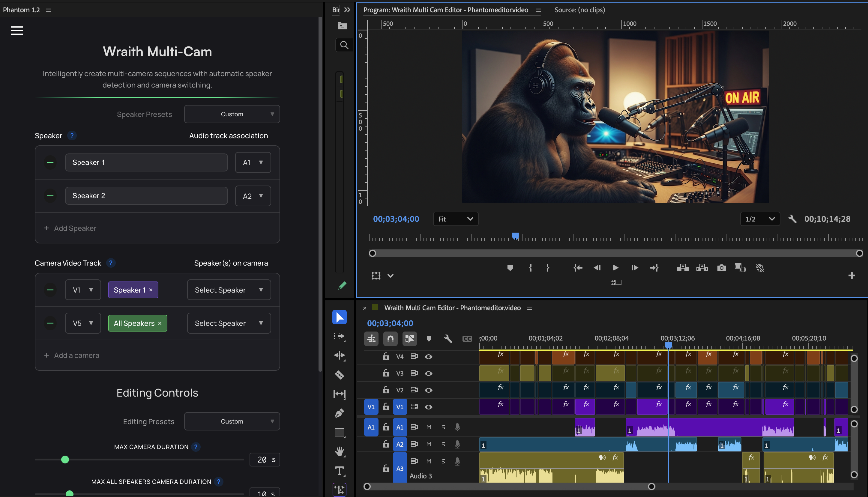868x497 pixels.
Task: Remove Speaker 1 tag from V1 camera
Action: click(x=151, y=290)
